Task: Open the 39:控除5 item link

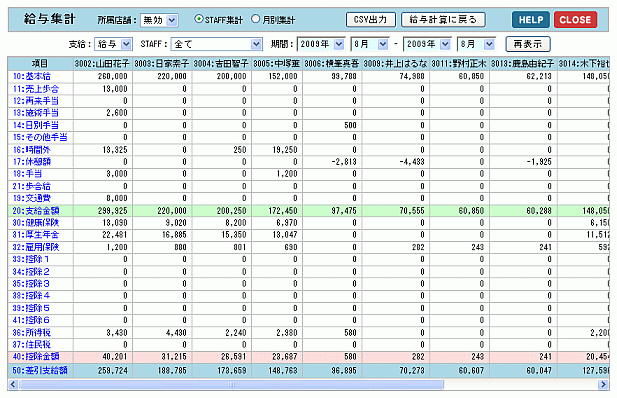Action: tap(31, 308)
